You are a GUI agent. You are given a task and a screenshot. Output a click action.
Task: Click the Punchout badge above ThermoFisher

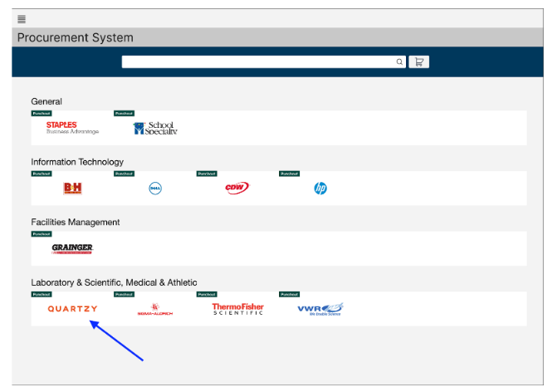click(x=207, y=294)
